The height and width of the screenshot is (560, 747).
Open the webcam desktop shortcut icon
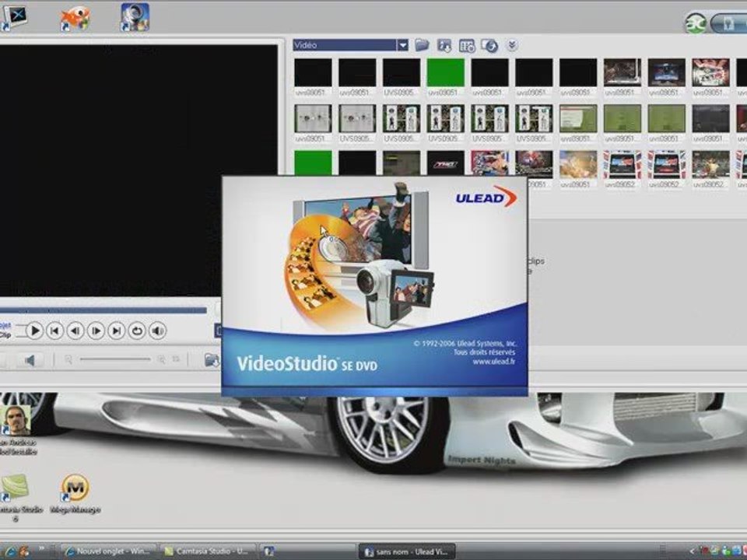pos(135,17)
